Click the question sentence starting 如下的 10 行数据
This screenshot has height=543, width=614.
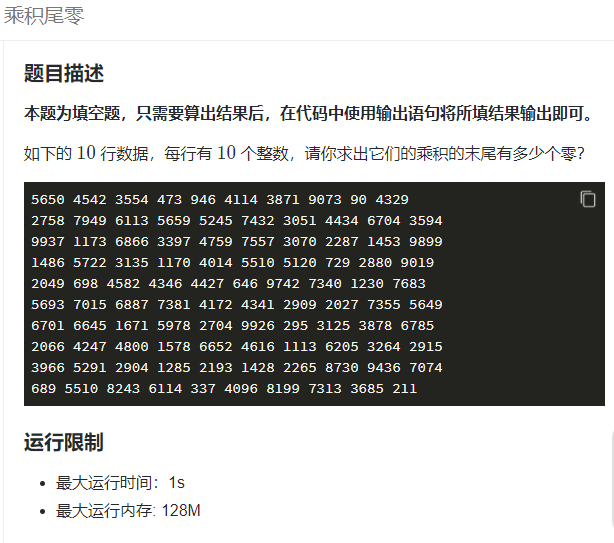(304, 153)
